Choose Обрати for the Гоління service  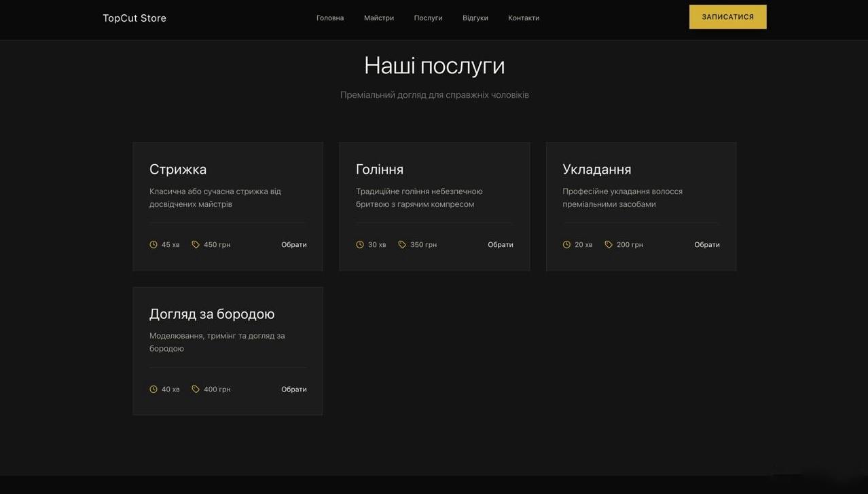click(501, 244)
